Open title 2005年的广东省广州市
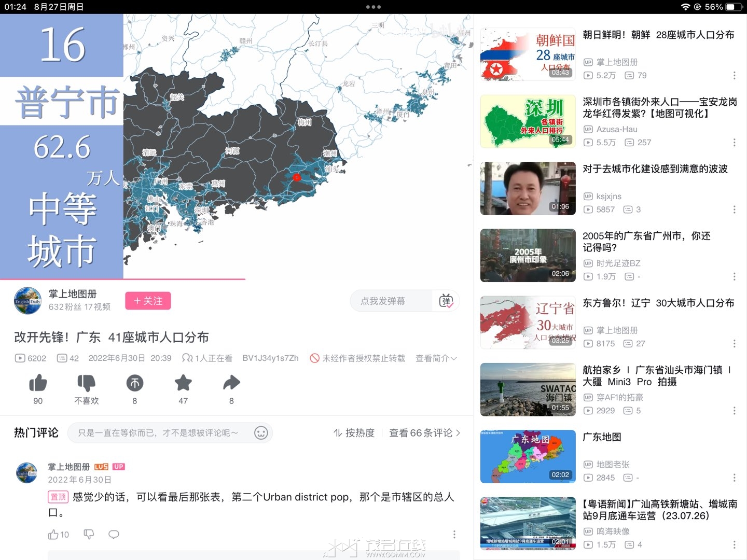The image size is (747, 560). (x=646, y=242)
